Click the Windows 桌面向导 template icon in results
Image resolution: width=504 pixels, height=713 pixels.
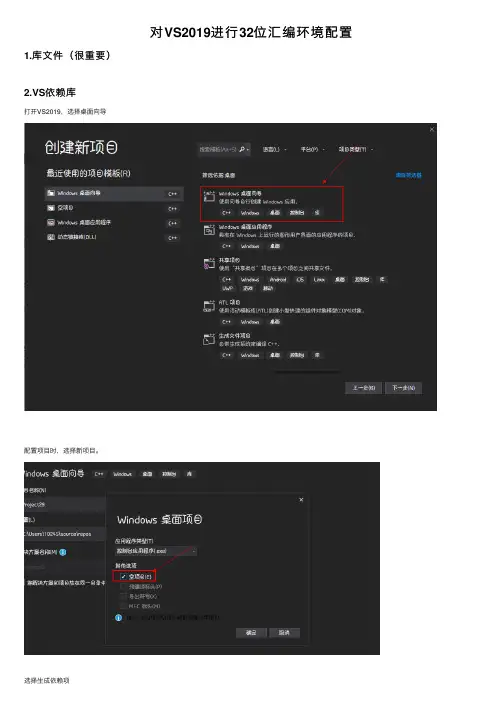coord(209,196)
